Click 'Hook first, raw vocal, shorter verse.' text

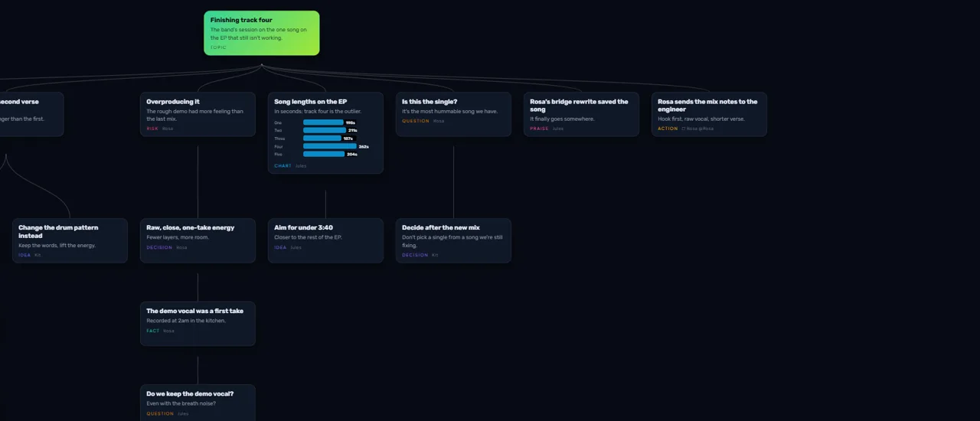coord(701,119)
